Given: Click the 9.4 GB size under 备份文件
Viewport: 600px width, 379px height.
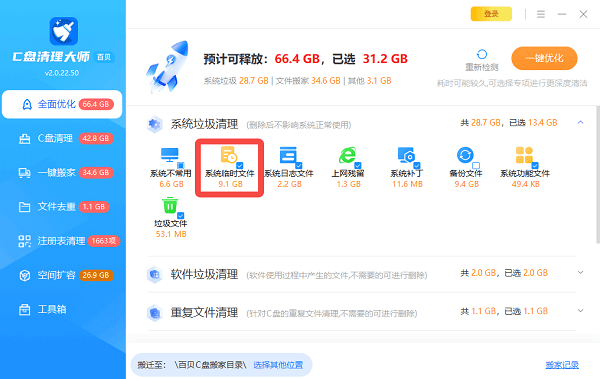Looking at the screenshot, I should tap(467, 184).
